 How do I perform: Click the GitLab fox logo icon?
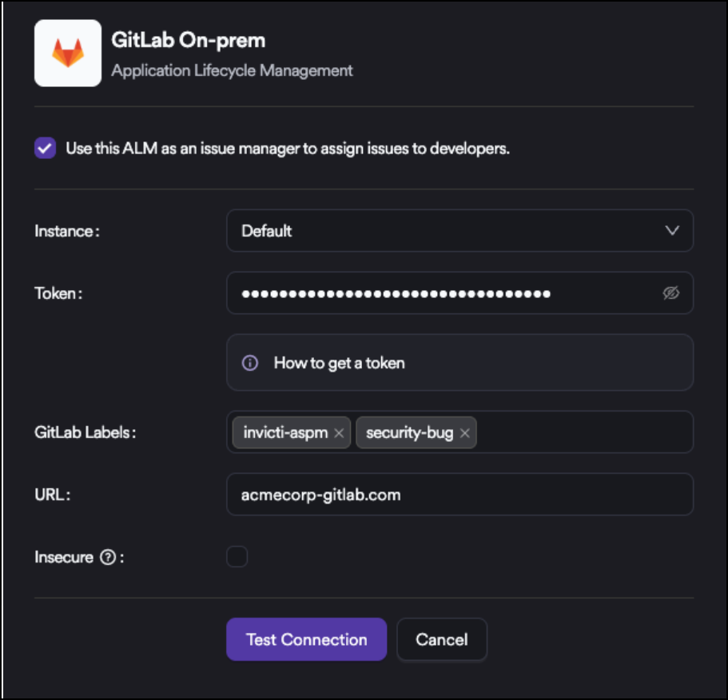coord(67,54)
